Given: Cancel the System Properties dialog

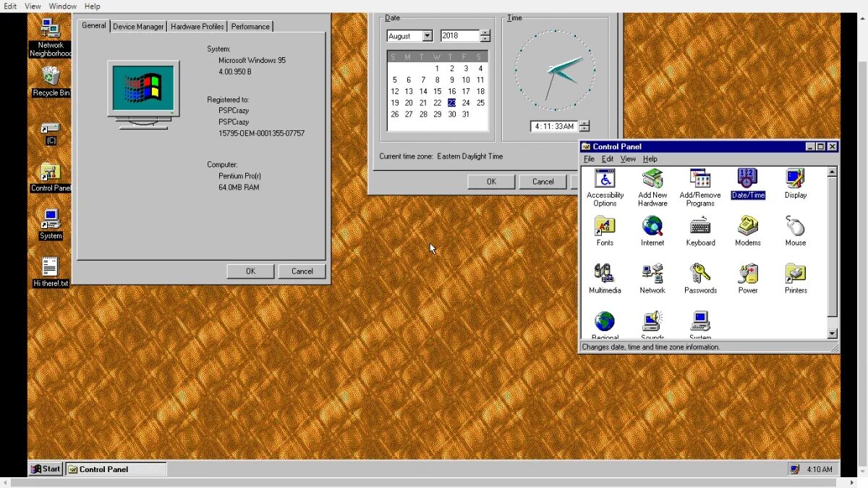Looking at the screenshot, I should click(302, 271).
